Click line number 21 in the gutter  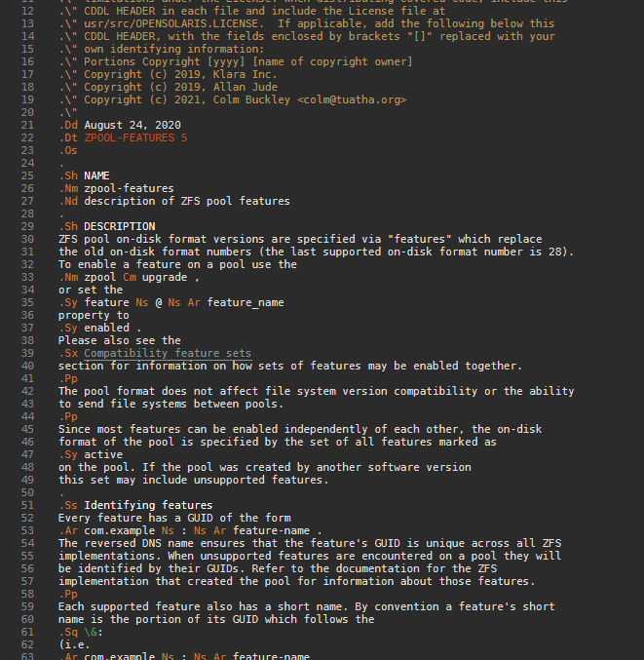pyautogui.click(x=26, y=125)
